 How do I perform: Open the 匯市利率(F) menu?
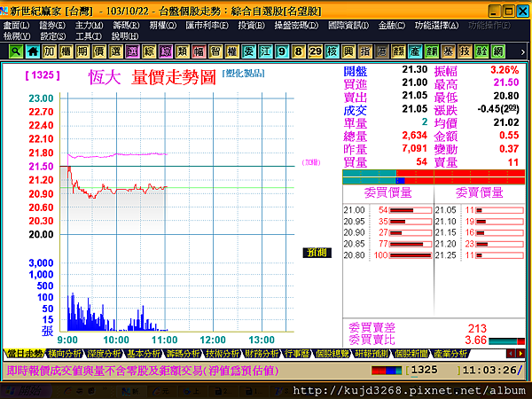(207, 26)
